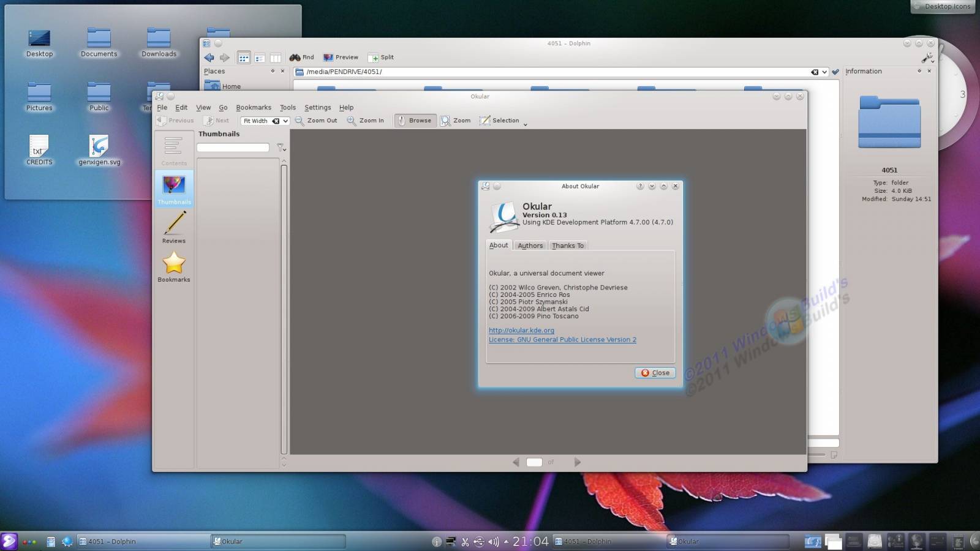The width and height of the screenshot is (980, 551).
Task: Open the Bookmarks menu in Okular
Action: pyautogui.click(x=254, y=107)
